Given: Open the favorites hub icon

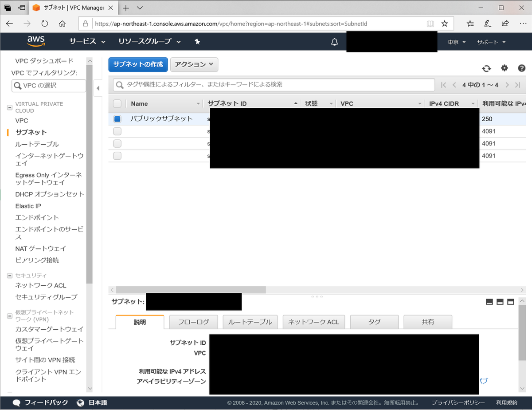Looking at the screenshot, I should [470, 24].
